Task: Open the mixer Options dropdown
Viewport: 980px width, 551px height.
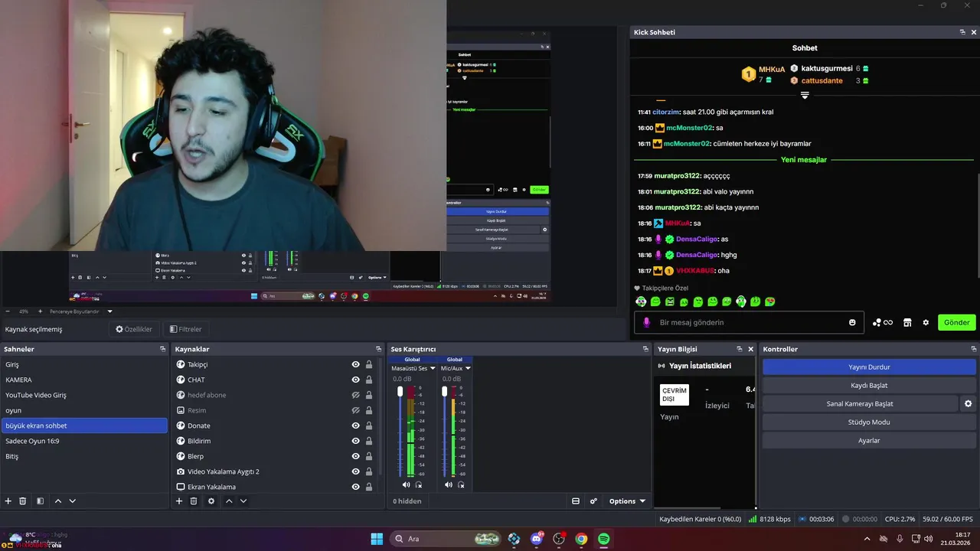Action: (x=627, y=501)
